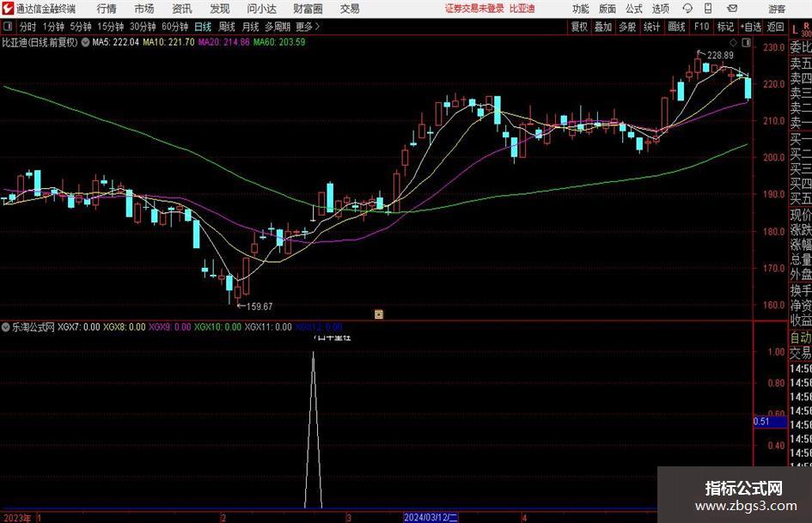Click the 159.67 low price label
This screenshot has width=812, height=523.
[x=259, y=307]
